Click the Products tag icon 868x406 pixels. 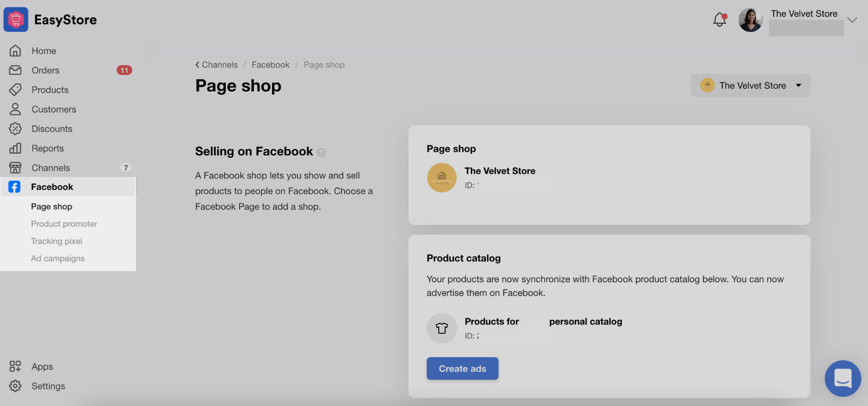(15, 90)
